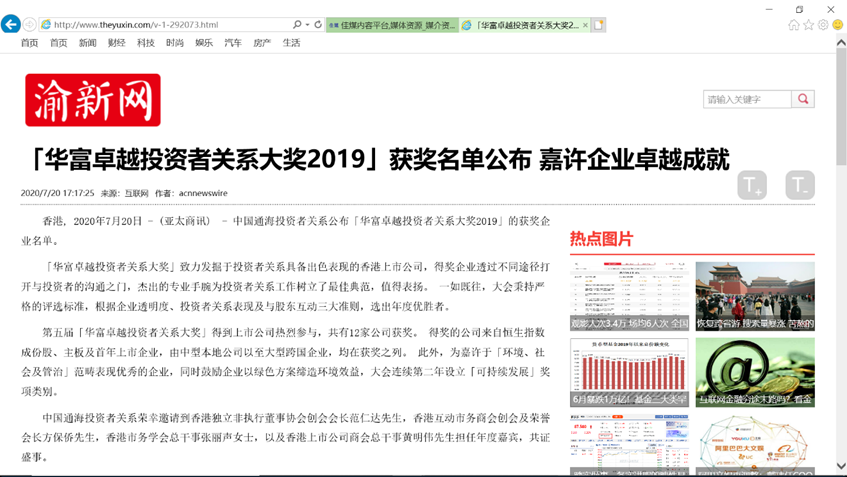Click the red magnifier search button
The height and width of the screenshot is (477, 847).
point(803,99)
